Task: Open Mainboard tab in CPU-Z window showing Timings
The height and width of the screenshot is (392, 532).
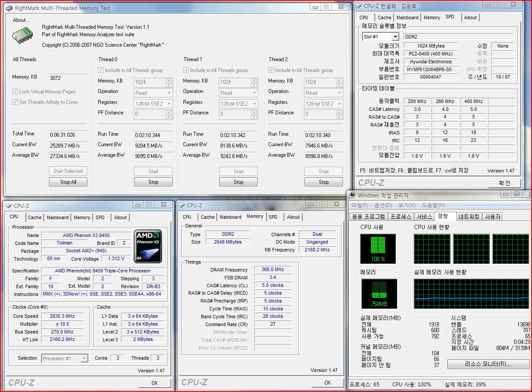Action: [x=231, y=217]
